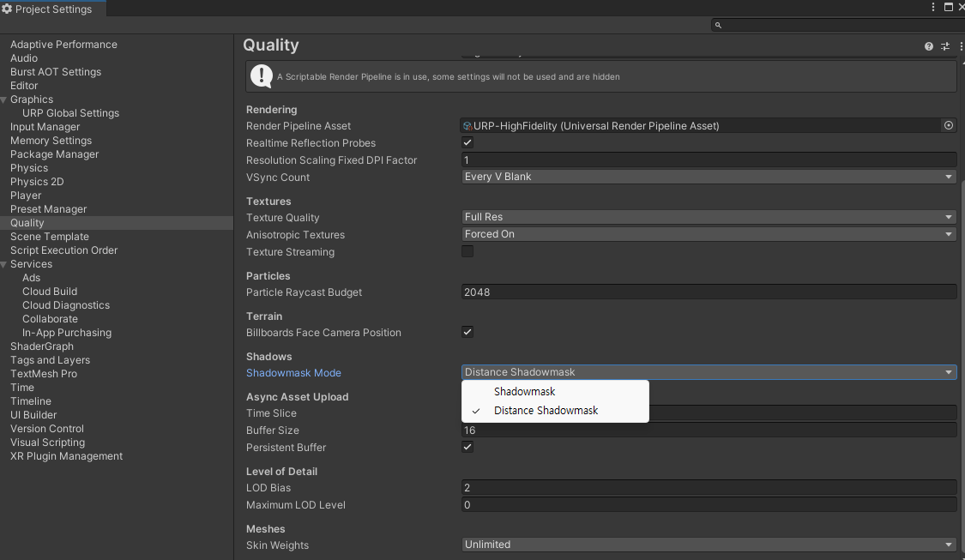This screenshot has width=965, height=560.
Task: Select Time settings category
Action: (22, 388)
